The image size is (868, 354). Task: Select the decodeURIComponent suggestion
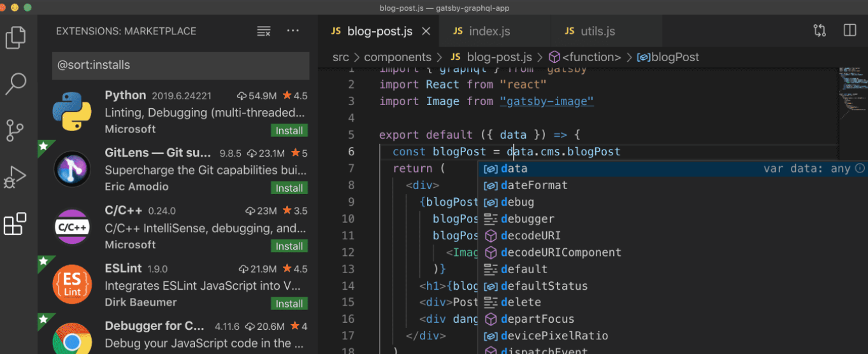coord(673,252)
